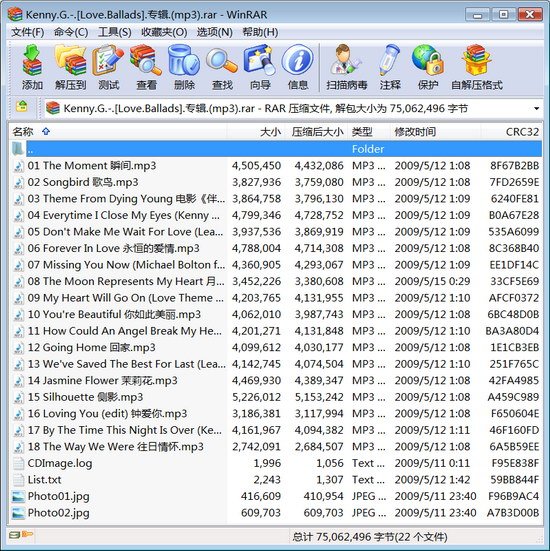The image size is (550, 551).
Task: Open the 收藏夹(O) menu
Action: coord(164,32)
